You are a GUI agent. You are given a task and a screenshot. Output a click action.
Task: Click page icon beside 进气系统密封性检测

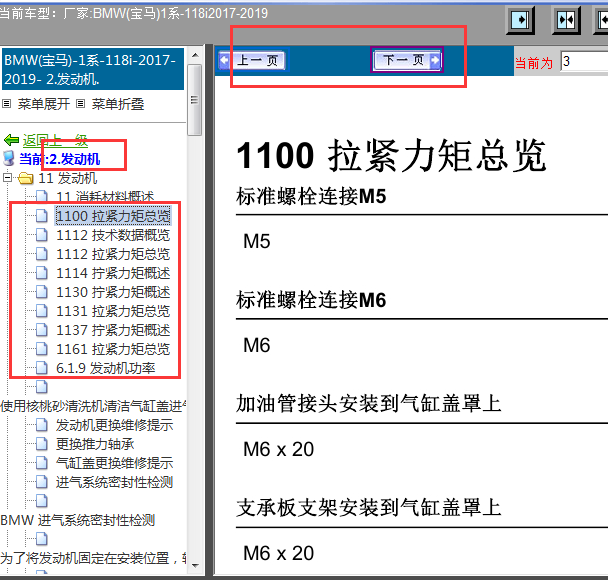click(x=42, y=482)
